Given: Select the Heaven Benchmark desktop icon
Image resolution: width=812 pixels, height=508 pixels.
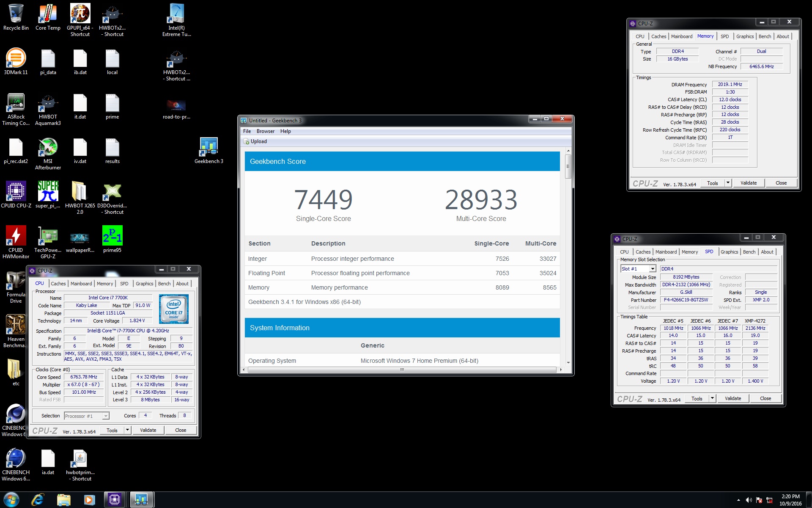Looking at the screenshot, I should coord(16,331).
